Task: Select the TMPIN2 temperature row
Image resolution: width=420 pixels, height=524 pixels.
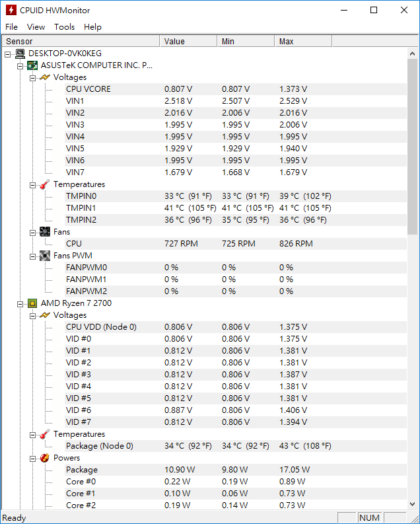Action: pos(236,220)
